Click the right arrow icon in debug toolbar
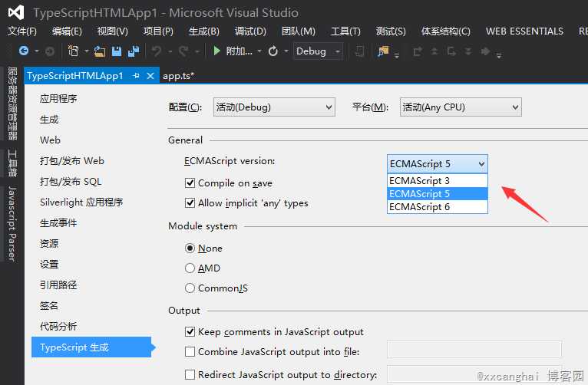The width and height of the screenshot is (588, 385). (485, 51)
